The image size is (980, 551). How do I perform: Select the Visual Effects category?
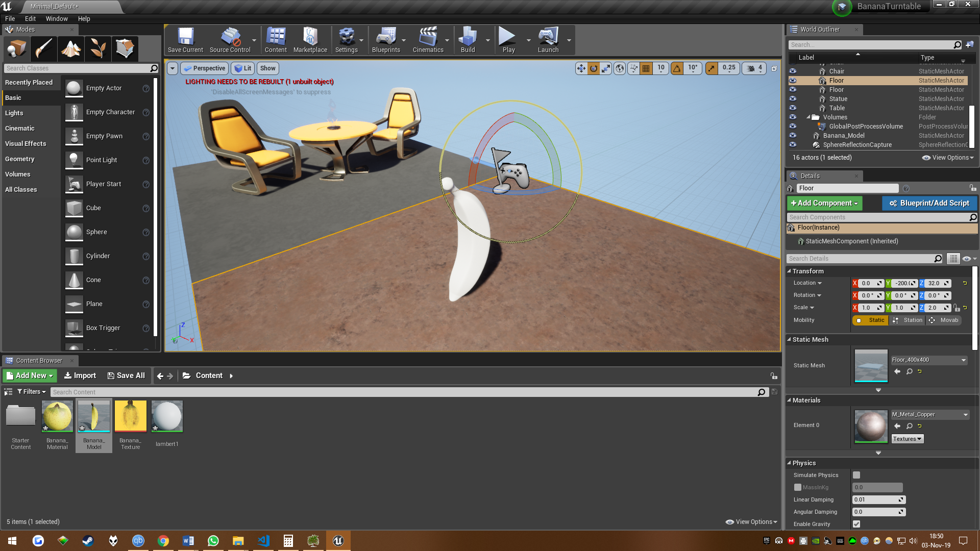(31, 144)
